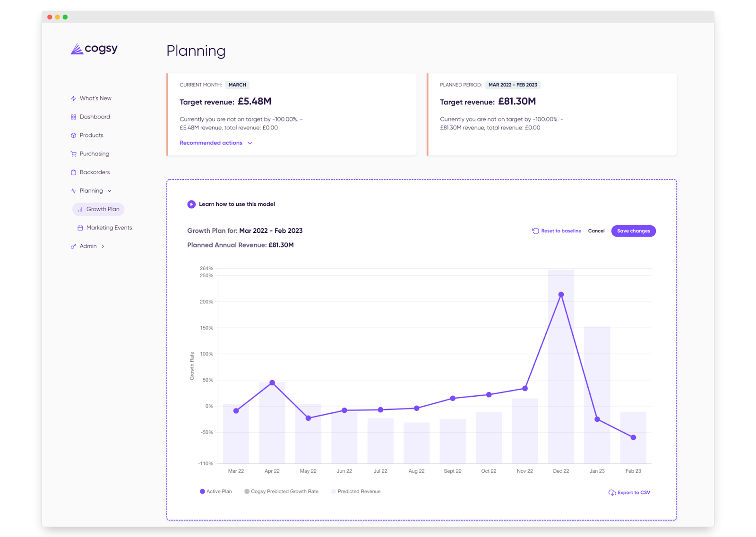Open Dashboard via its grid icon

[x=73, y=117]
